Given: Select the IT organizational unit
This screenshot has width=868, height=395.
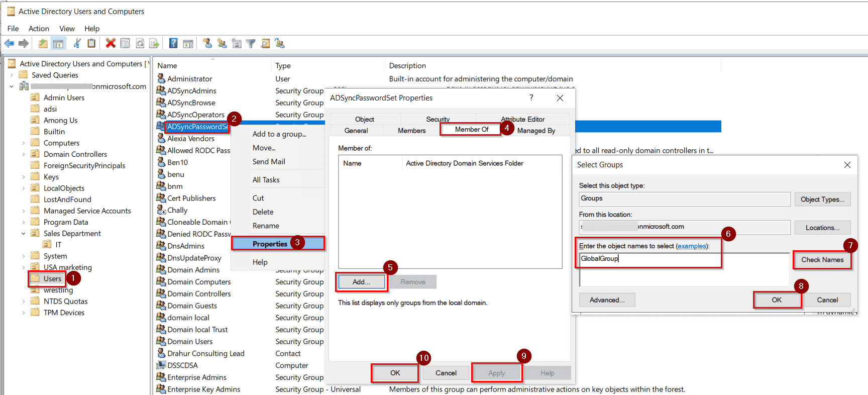Looking at the screenshot, I should pyautogui.click(x=58, y=245).
